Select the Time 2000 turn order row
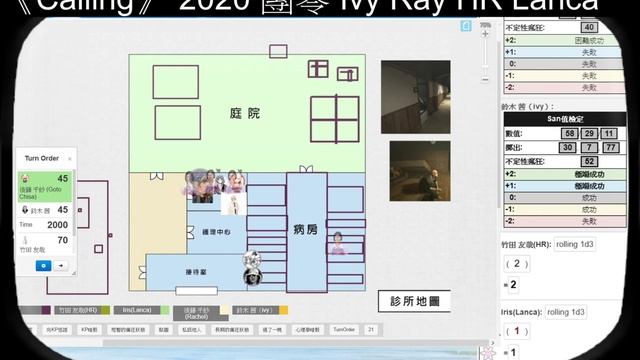This screenshot has width=640, height=360. tap(45, 224)
